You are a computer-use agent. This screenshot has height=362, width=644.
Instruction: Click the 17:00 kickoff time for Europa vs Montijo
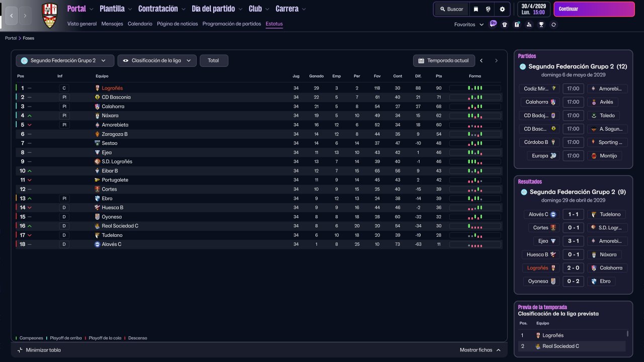(x=573, y=156)
